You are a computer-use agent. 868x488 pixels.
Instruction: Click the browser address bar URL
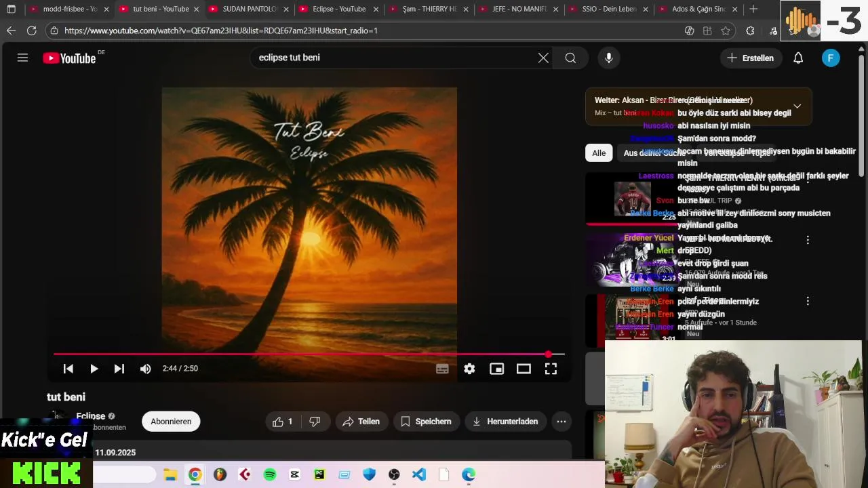221,30
